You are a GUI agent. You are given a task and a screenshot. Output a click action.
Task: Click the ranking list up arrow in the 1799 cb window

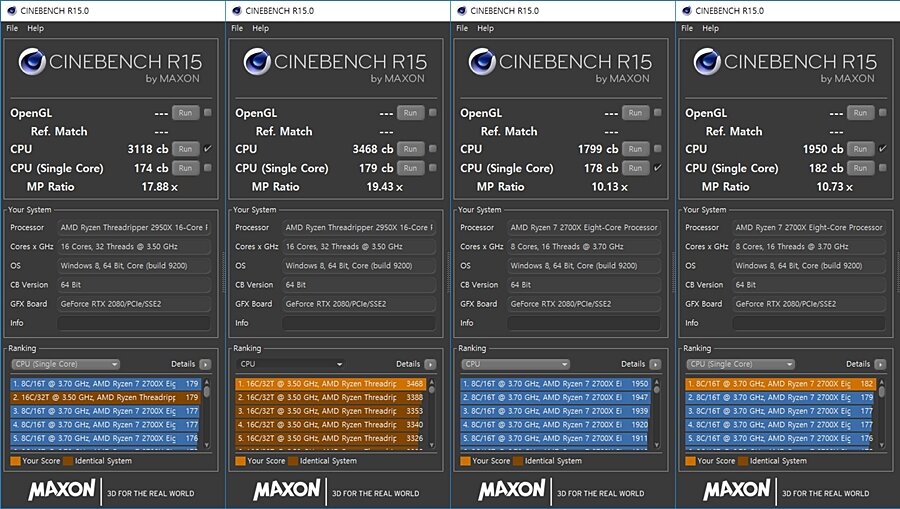657,382
